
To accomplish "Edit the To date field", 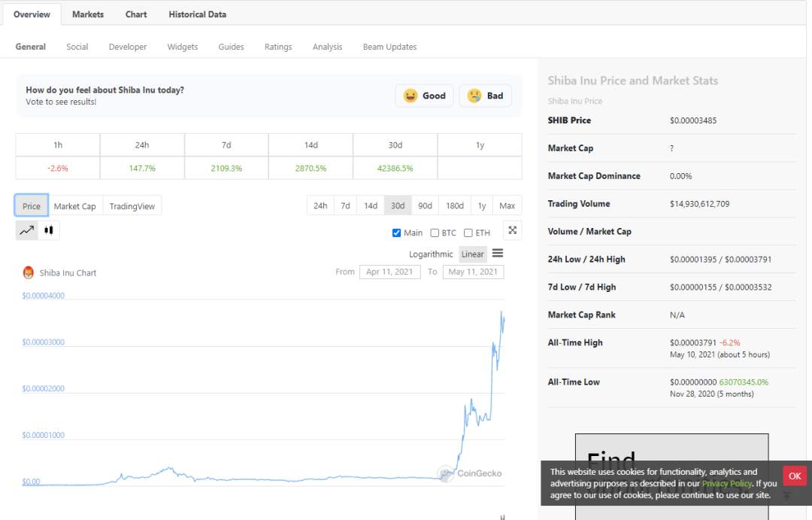I will tap(474, 272).
